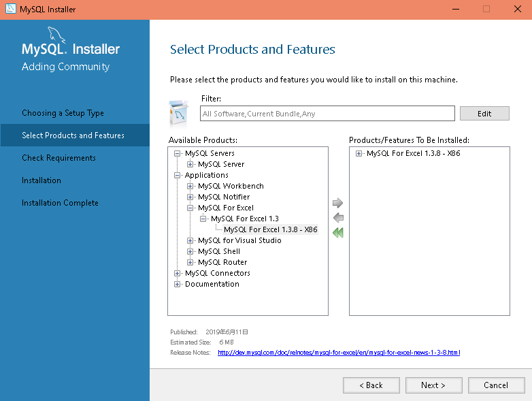Minimize the MySQL Installer window

tap(456, 9)
